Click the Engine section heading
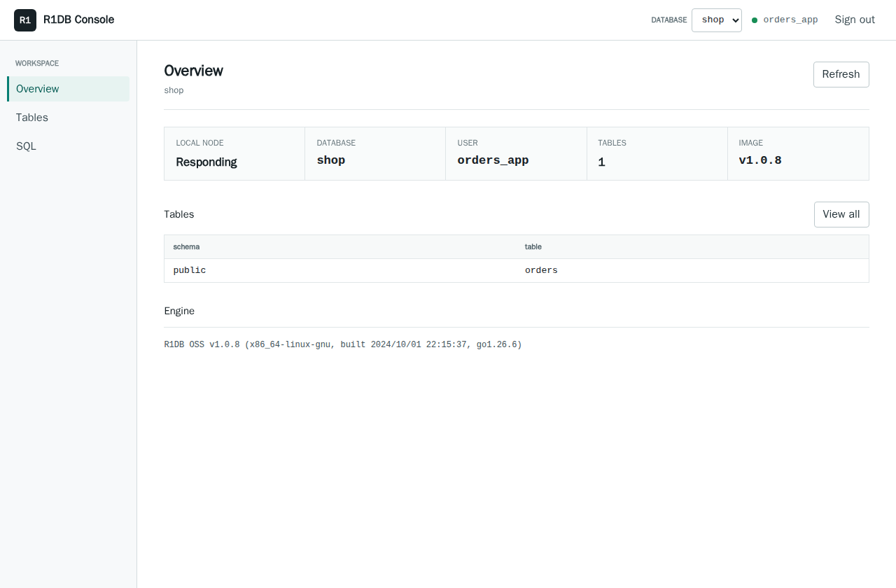The image size is (896, 588). pyautogui.click(x=179, y=311)
